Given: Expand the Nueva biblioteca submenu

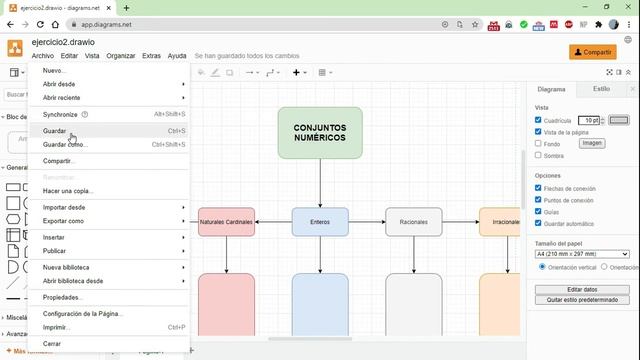Looking at the screenshot, I should (108, 267).
